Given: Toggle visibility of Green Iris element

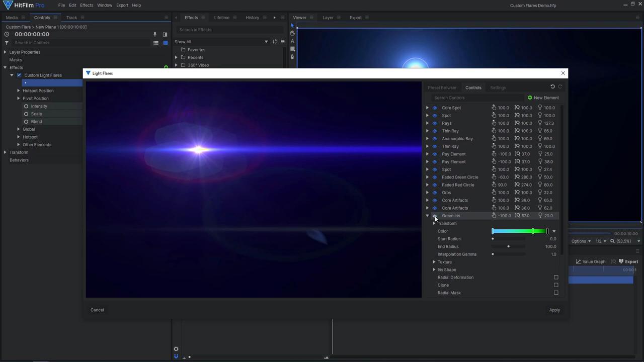Looking at the screenshot, I should pos(435,216).
